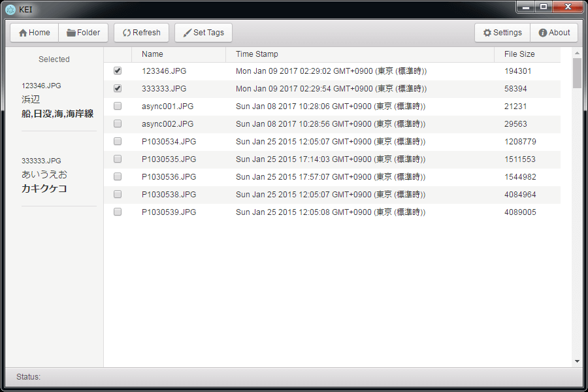Click the Status label in status bar

click(x=28, y=376)
